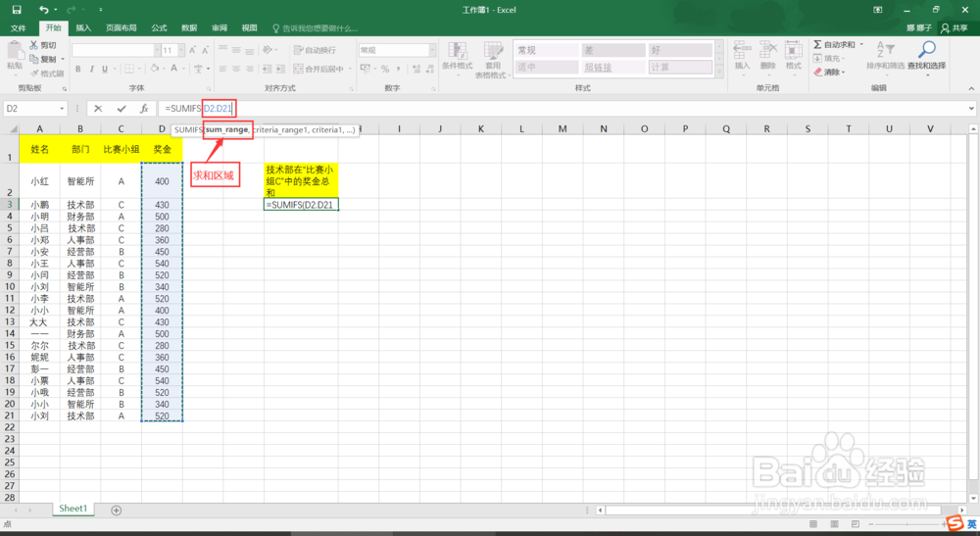980x536 pixels.
Task: Apply the fill color bucket
Action: tap(155, 69)
